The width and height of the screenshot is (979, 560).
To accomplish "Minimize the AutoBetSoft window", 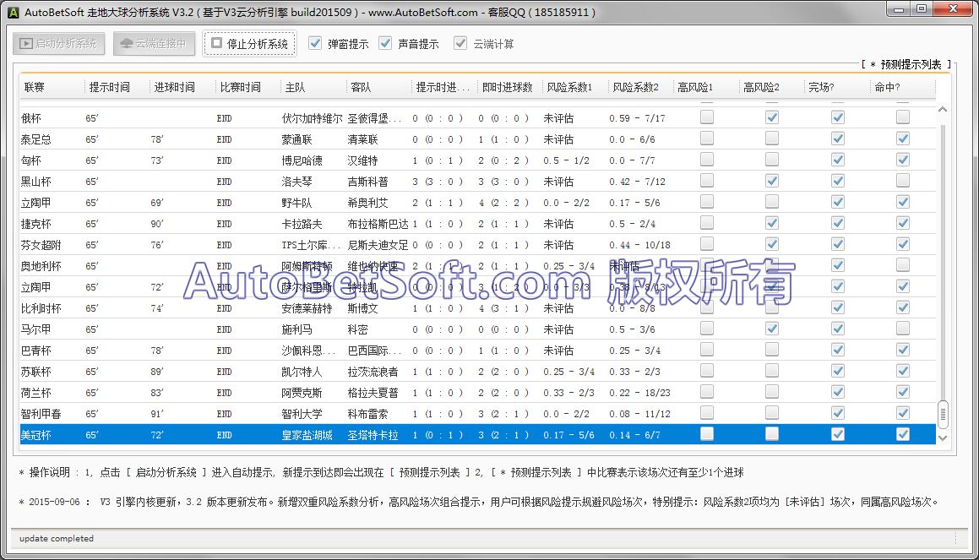I will point(899,9).
